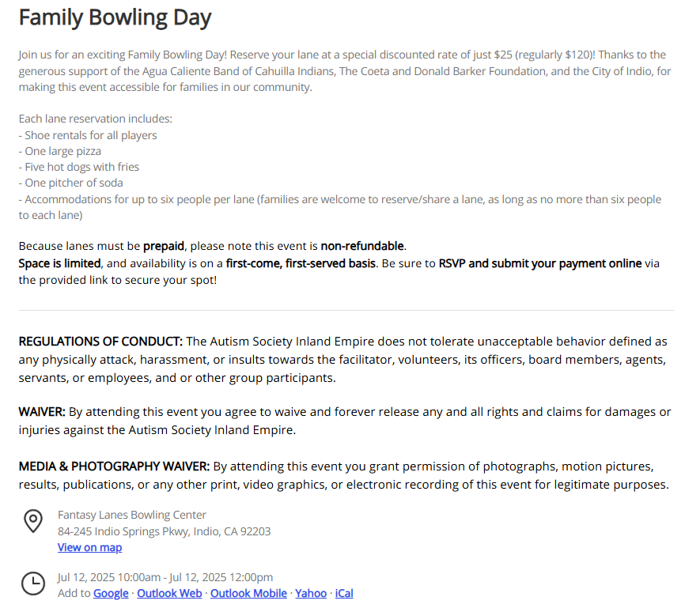The image size is (700, 612).
Task: Click the location pin icon
Action: [33, 521]
